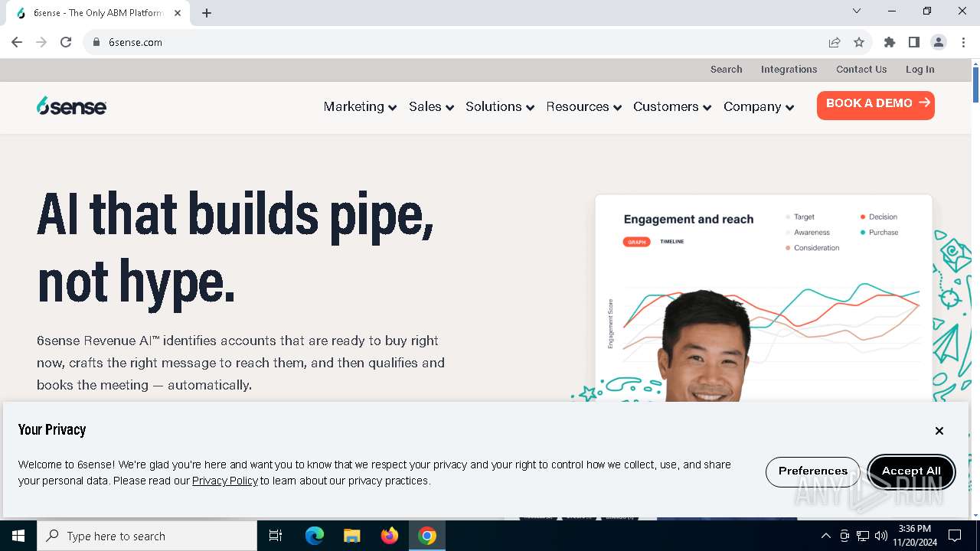Dismiss the privacy banner with X
The height and width of the screenshot is (551, 980).
tap(939, 431)
